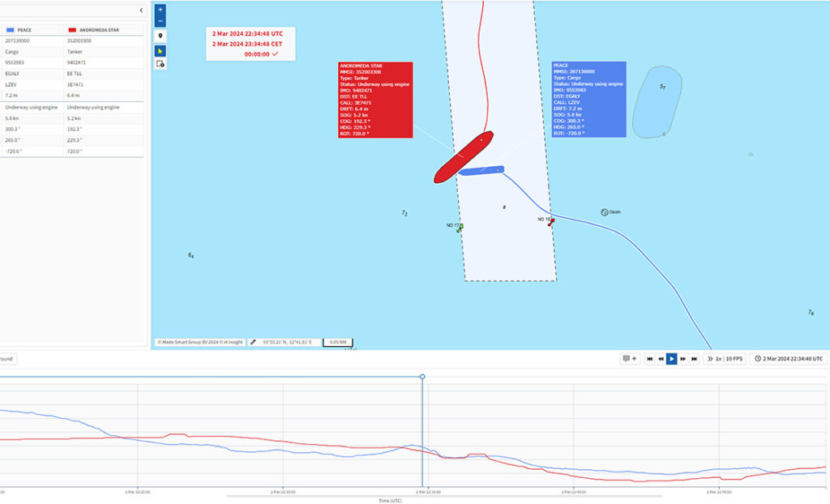Open the 2 Mar 2024 22:34:48 UTC time picker

788,359
